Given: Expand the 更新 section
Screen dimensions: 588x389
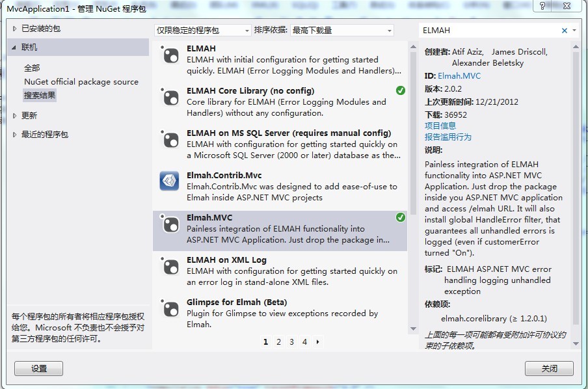Looking at the screenshot, I should click(x=14, y=116).
